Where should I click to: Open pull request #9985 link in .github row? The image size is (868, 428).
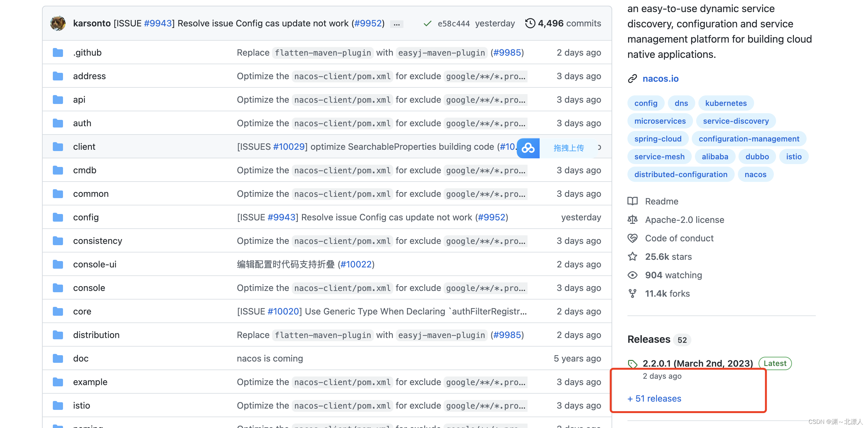point(507,52)
